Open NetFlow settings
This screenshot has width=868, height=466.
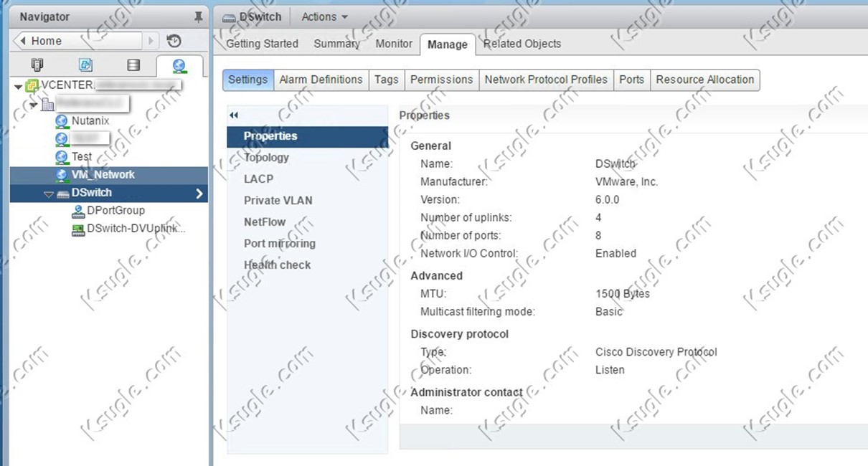[x=307, y=222]
